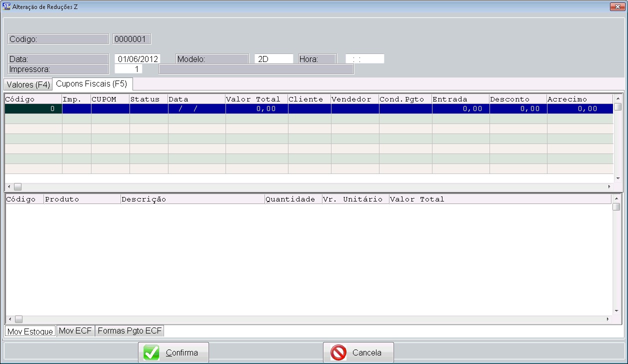628x364 pixels.
Task: Click the application icon in title bar
Action: point(6,6)
